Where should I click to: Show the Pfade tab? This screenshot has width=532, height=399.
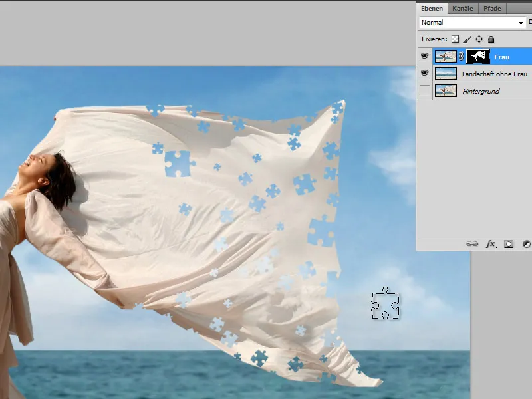pyautogui.click(x=492, y=9)
